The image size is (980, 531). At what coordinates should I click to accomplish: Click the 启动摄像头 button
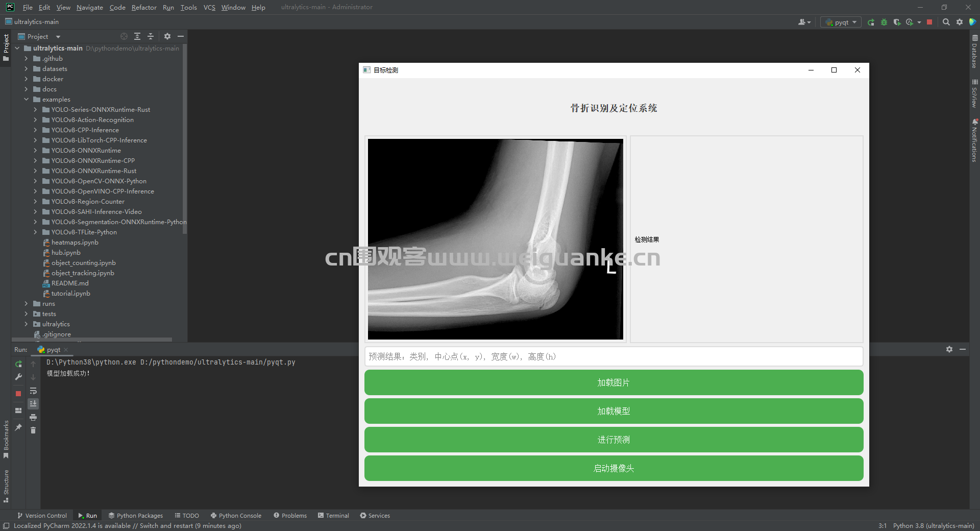click(x=613, y=468)
